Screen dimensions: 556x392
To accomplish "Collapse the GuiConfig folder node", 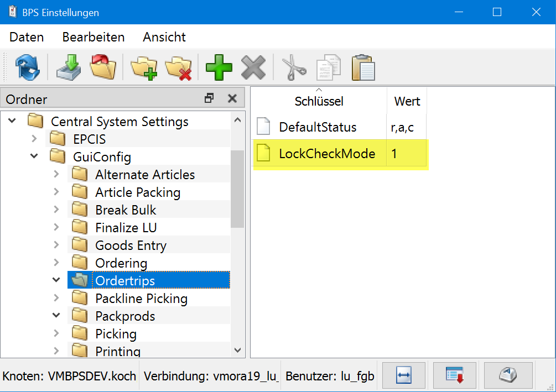I will [x=34, y=156].
